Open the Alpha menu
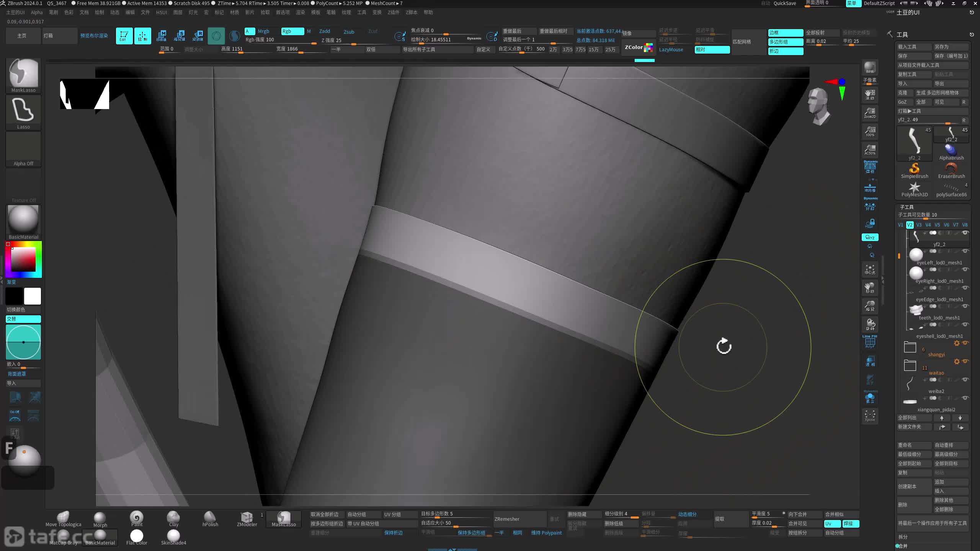The height and width of the screenshot is (551, 980). point(37,13)
